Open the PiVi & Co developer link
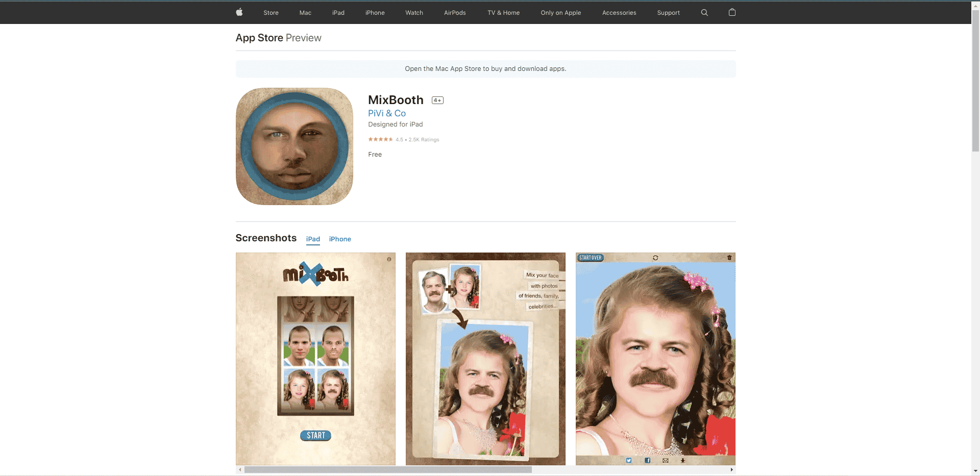Viewport: 980px width, 476px height. pos(387,113)
